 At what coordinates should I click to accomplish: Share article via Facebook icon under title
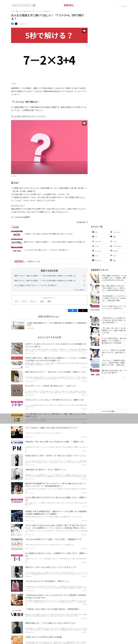tap(13, 24)
